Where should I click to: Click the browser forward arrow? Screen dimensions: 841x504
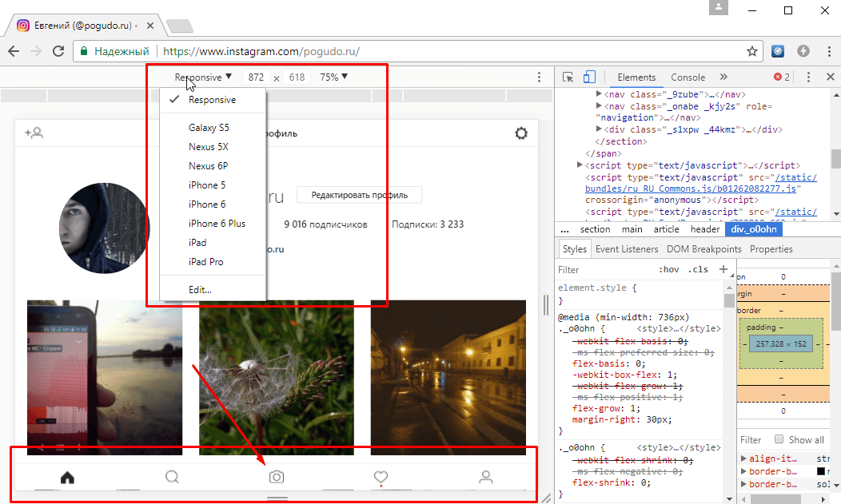click(36, 51)
